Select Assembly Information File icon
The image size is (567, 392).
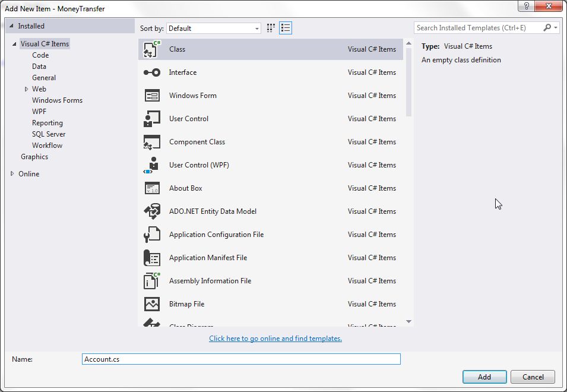152,280
